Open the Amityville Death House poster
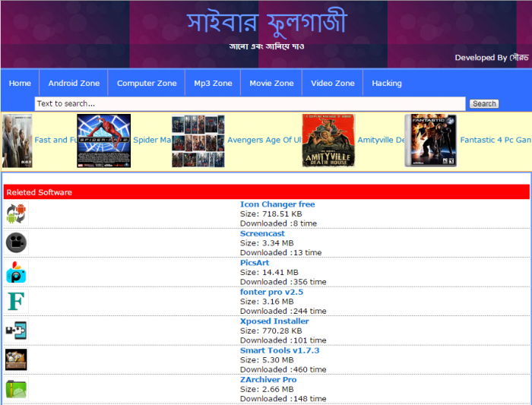 coord(328,141)
